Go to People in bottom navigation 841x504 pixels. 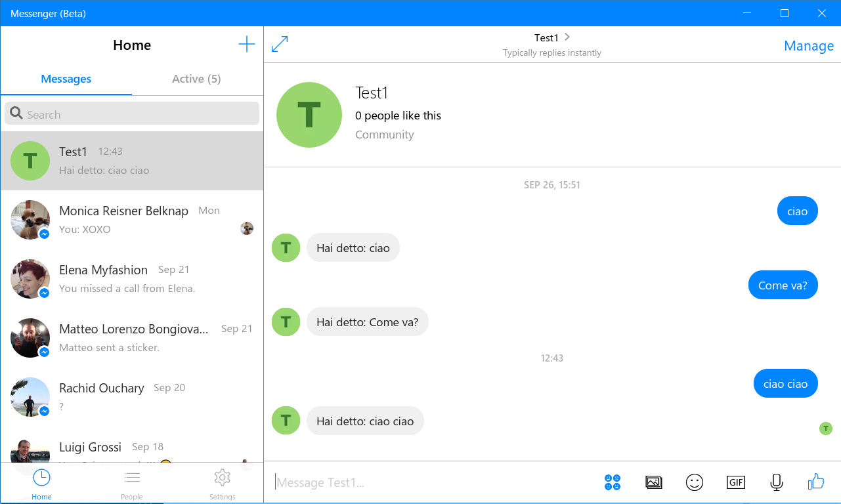coord(132,484)
